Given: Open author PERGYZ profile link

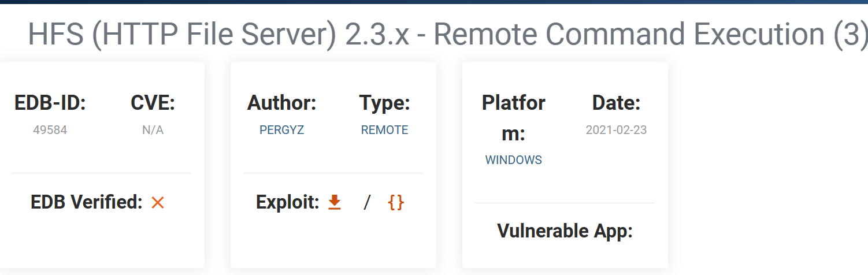Looking at the screenshot, I should click(x=281, y=130).
